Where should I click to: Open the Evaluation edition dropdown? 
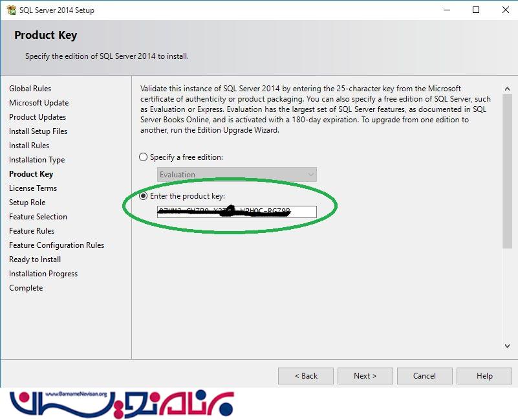click(x=237, y=174)
